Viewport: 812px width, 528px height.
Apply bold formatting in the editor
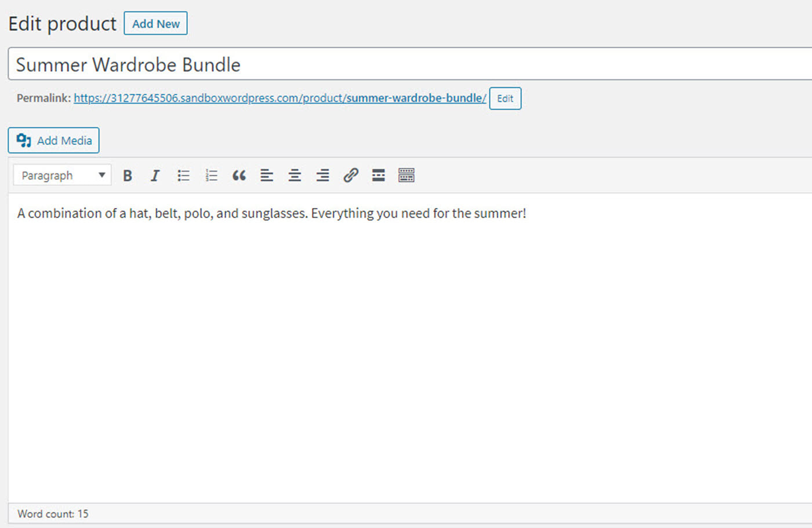128,175
